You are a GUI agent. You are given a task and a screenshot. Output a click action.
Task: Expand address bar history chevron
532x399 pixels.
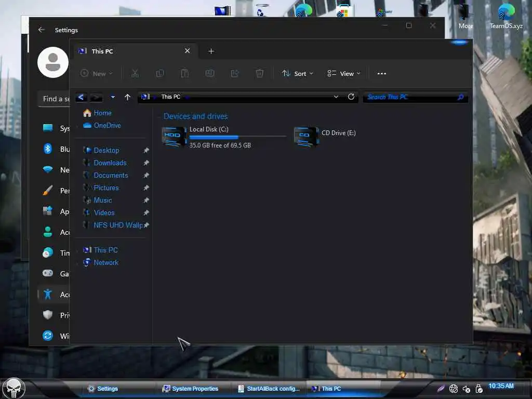(336, 97)
